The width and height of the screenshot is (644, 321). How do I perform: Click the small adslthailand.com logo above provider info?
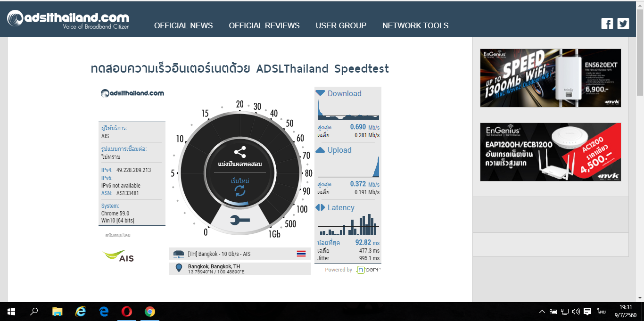(132, 93)
